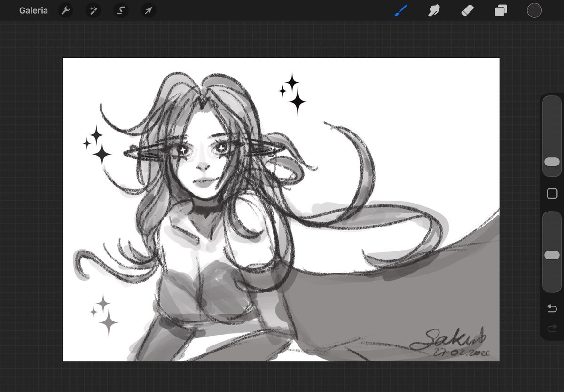Open the Adjustments magic wand menu
This screenshot has width=564, height=392.
point(93,10)
